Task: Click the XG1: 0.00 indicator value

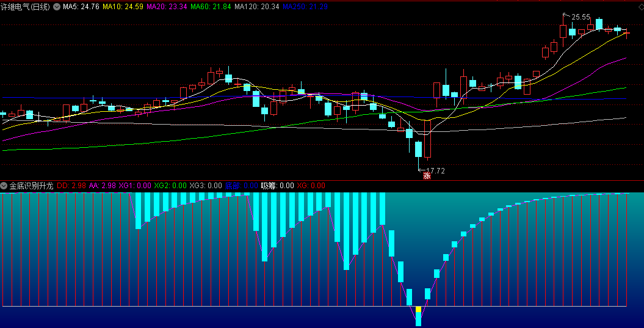Action: click(x=135, y=186)
